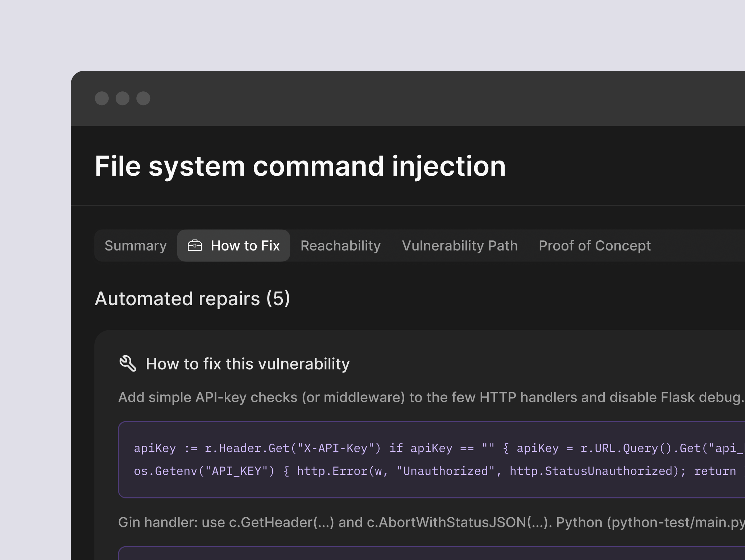Open the Summary tab

click(x=136, y=246)
